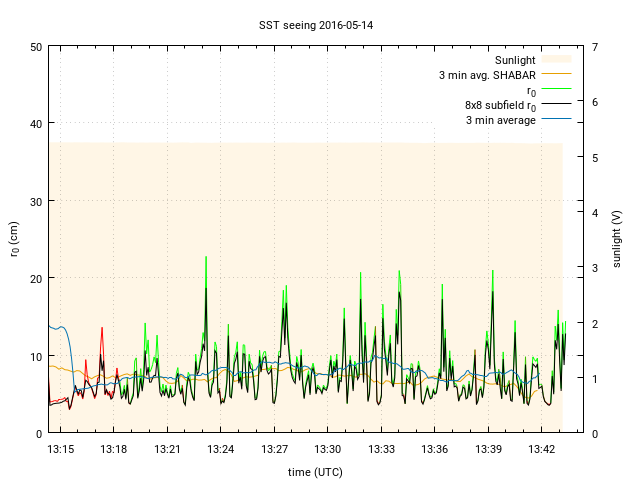Image resolution: width=640 pixels, height=480 pixels.
Task: Click the 'r0 (cm)' left axis label
Action: [14, 239]
